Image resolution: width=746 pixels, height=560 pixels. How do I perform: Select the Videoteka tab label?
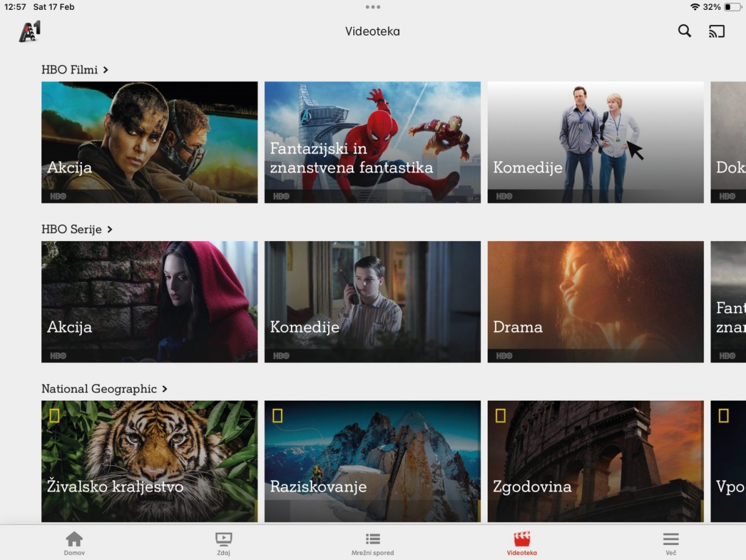pos(522,553)
